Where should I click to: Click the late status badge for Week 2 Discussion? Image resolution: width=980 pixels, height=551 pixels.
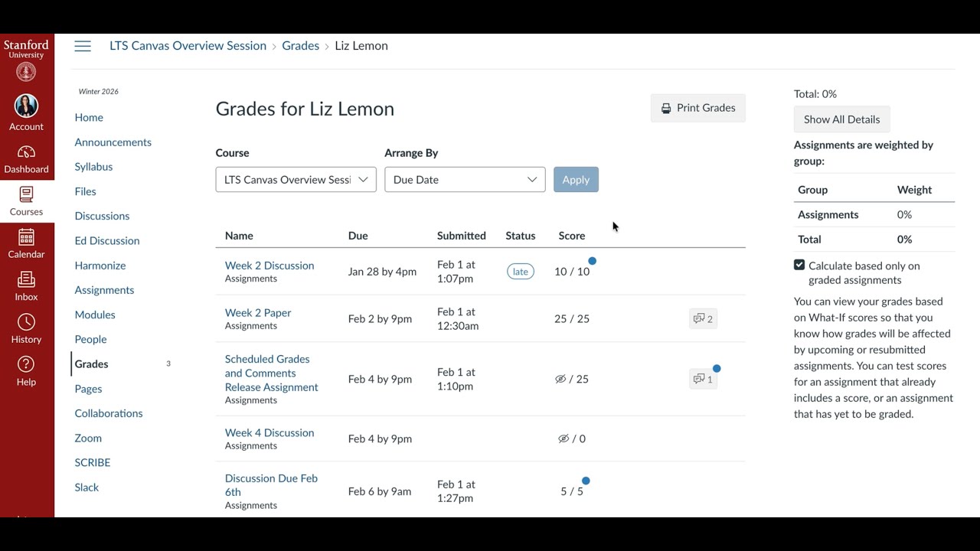(x=520, y=272)
